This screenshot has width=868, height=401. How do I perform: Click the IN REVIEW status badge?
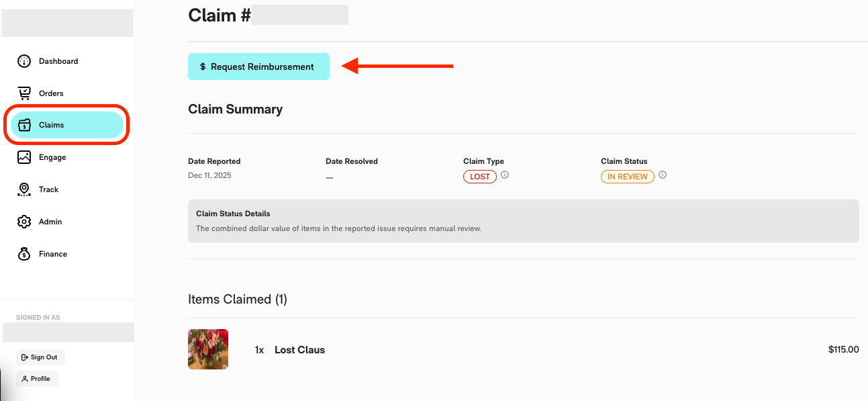coord(627,177)
